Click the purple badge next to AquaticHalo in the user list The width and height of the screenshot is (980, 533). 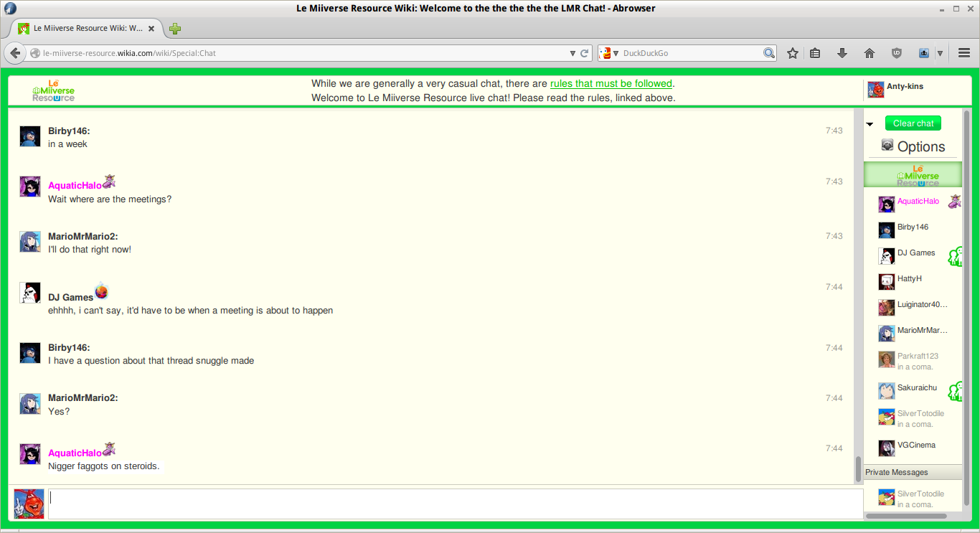pyautogui.click(x=954, y=202)
